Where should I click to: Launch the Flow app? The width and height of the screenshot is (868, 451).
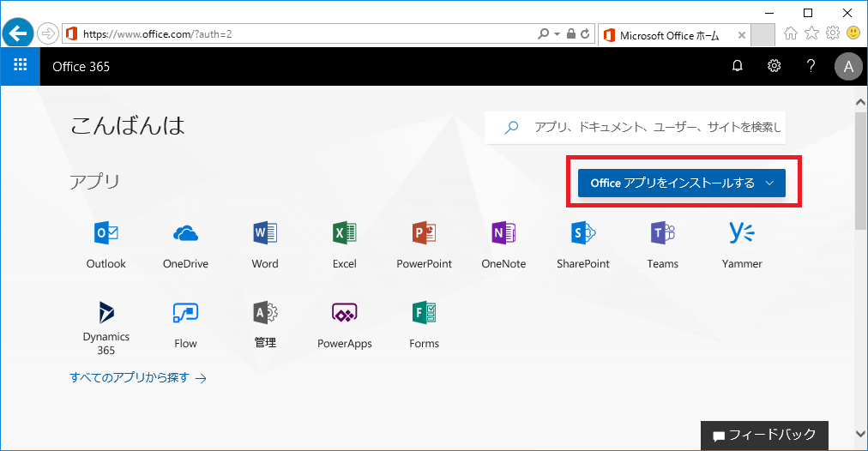pos(185,325)
